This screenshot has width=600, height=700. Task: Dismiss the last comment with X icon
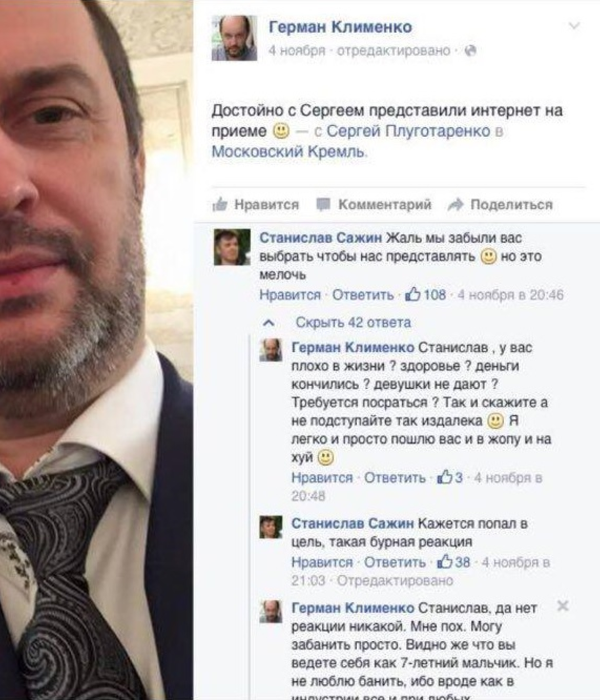563,606
